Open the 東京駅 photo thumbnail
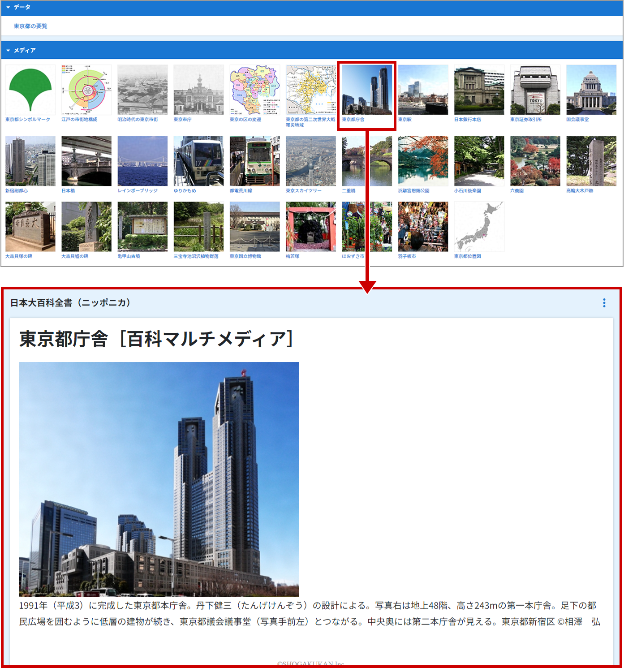The width and height of the screenshot is (624, 672). pos(423,90)
